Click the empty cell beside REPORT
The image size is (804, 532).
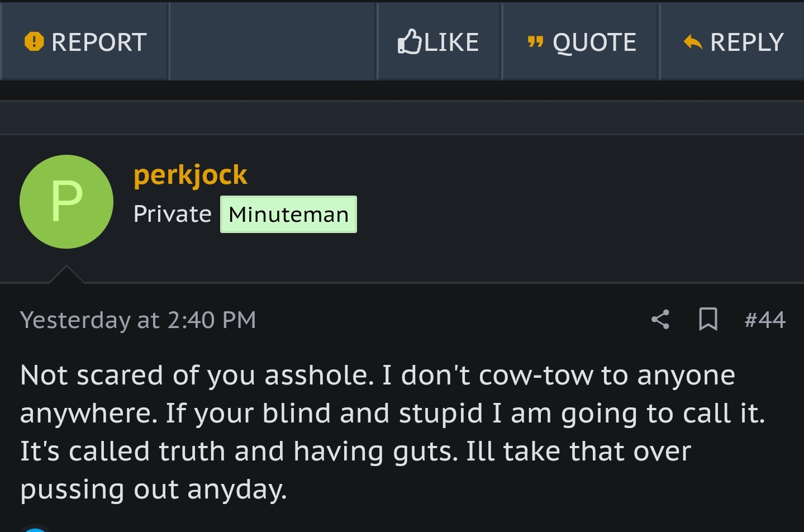click(x=273, y=41)
